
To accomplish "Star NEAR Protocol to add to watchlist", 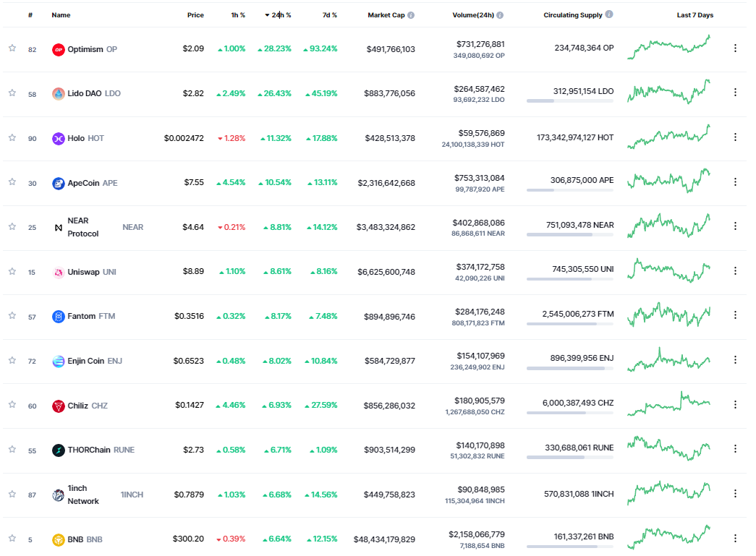I will click(12, 226).
